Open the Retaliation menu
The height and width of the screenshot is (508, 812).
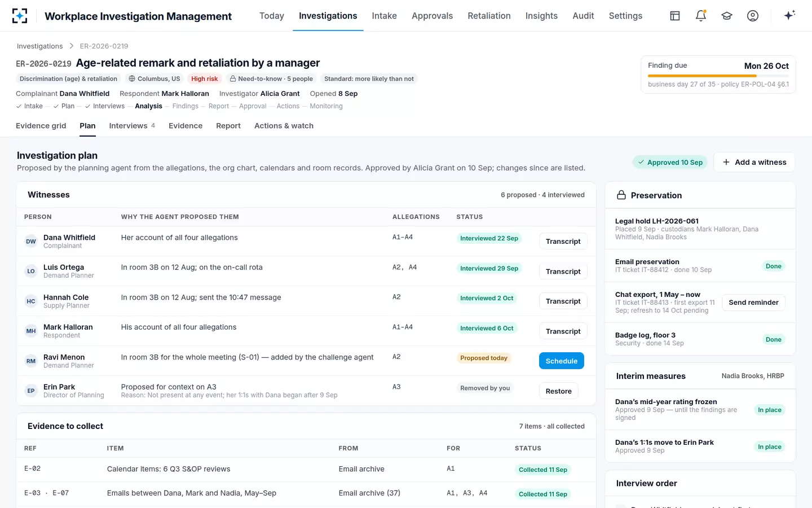pyautogui.click(x=489, y=16)
